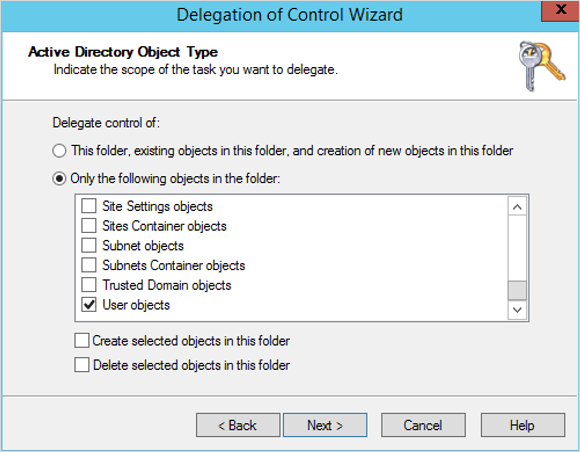
Task: Check the Site Settings objects box
Action: [x=89, y=206]
